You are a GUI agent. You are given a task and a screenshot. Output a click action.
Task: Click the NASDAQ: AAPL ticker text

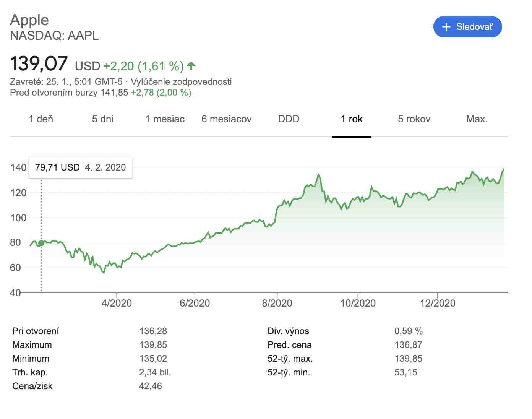(54, 36)
